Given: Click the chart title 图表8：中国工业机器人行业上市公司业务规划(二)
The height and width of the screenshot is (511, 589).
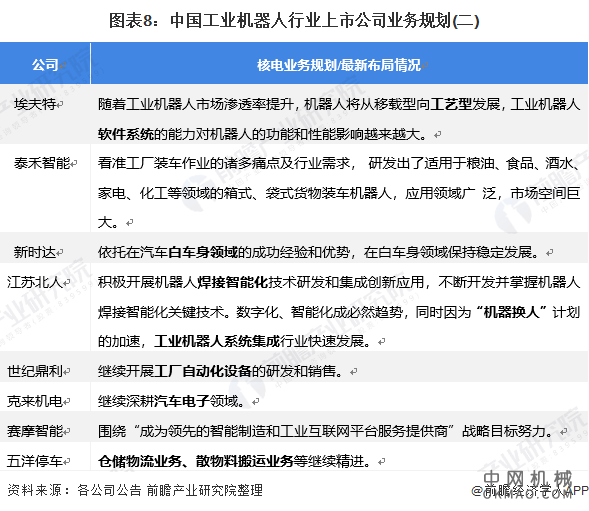Looking at the screenshot, I should [x=294, y=20].
